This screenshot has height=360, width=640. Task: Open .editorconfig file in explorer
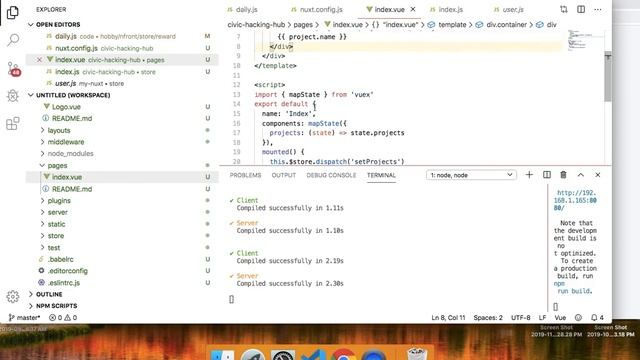click(67, 271)
